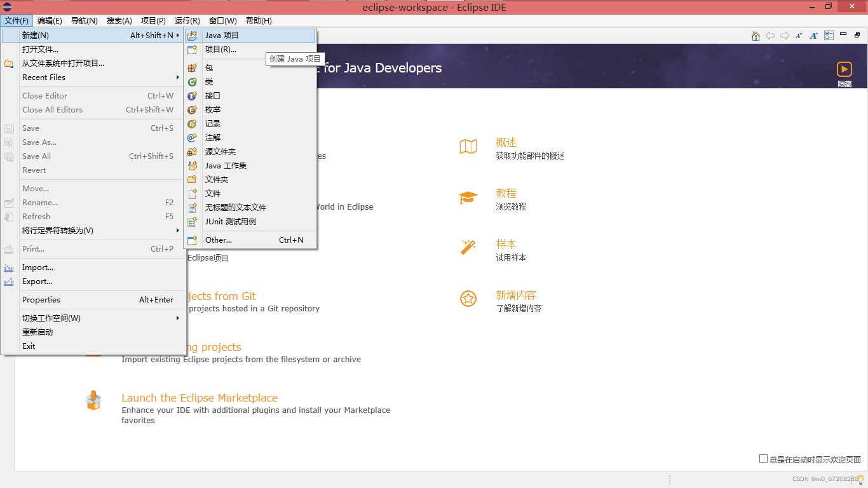This screenshot has height=488, width=868.
Task: Click the 概述 map icon
Action: [x=468, y=147]
